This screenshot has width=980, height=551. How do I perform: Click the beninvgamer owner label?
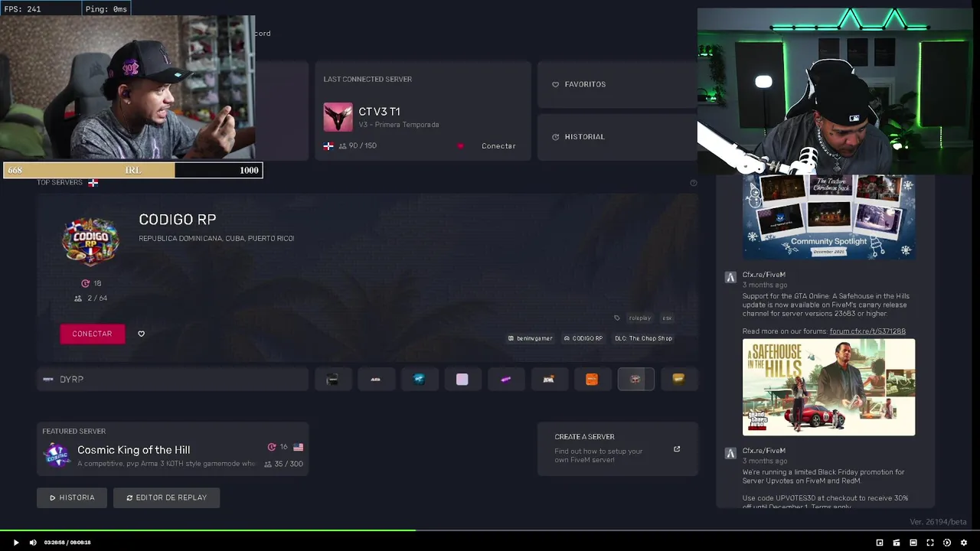tap(530, 338)
